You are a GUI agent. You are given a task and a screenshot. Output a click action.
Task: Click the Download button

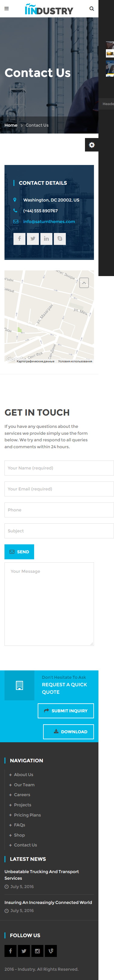point(69,731)
